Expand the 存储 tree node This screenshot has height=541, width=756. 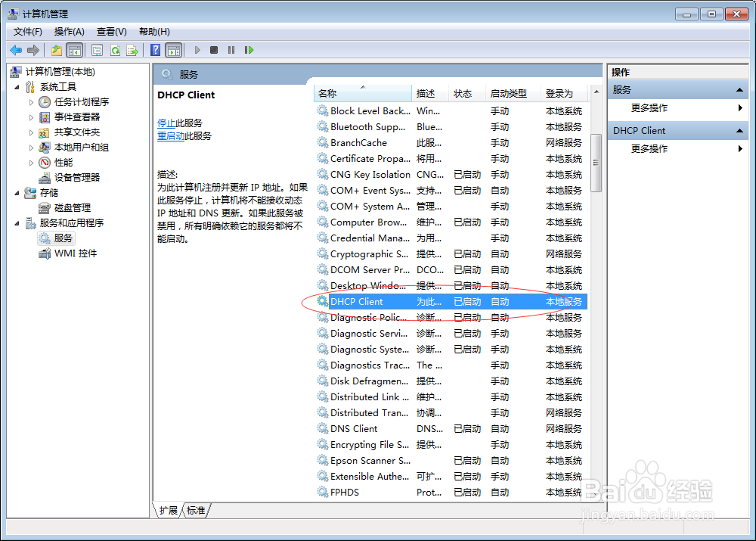tap(18, 192)
